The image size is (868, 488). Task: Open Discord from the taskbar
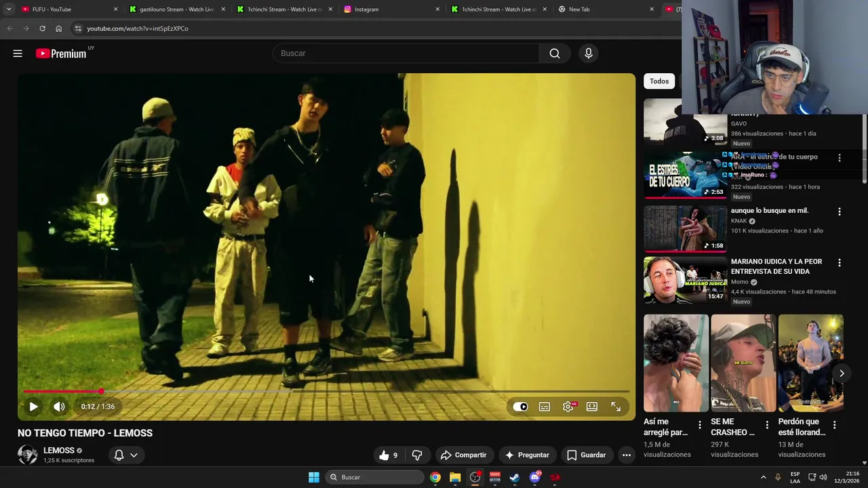(x=535, y=477)
